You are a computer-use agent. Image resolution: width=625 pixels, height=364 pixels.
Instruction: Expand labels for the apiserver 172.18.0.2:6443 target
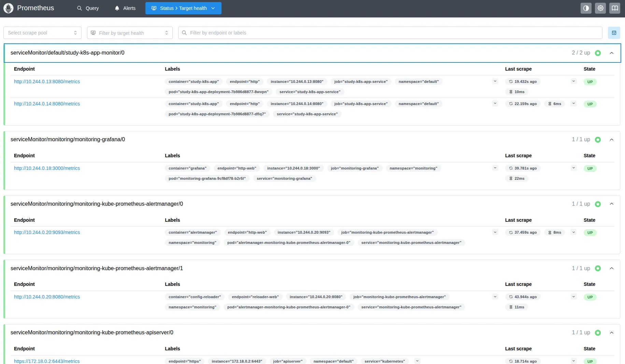pyautogui.click(x=417, y=361)
